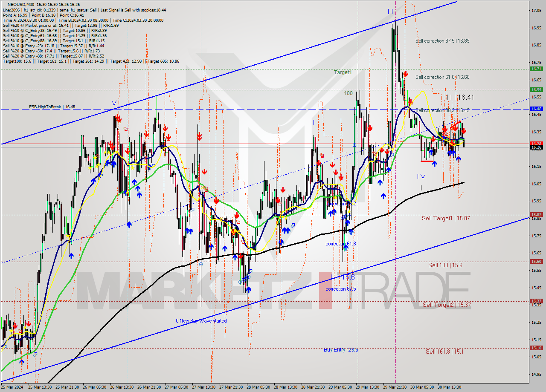This screenshot has height=392, width=546.
Task: Click the 26 Mar 13:30 time label
Action: point(122,387)
